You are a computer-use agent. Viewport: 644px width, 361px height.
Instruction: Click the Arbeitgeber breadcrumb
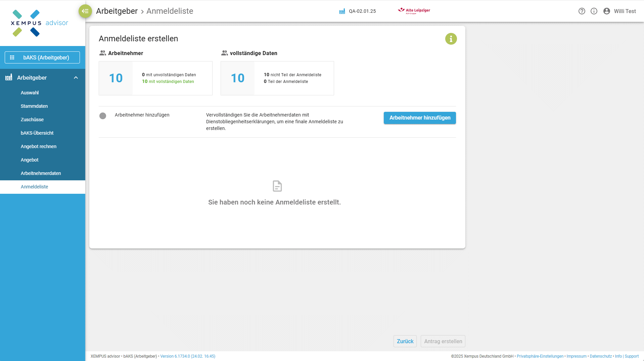tap(117, 11)
